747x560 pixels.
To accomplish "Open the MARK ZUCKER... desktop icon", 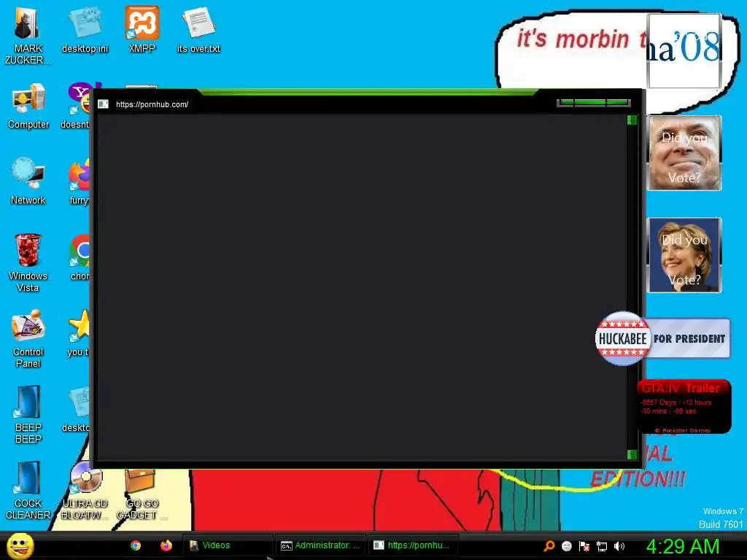I will pos(28,35).
